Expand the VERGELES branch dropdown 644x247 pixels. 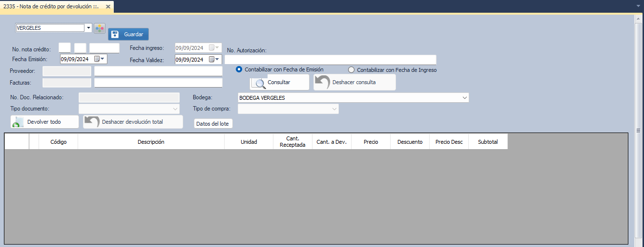click(88, 28)
